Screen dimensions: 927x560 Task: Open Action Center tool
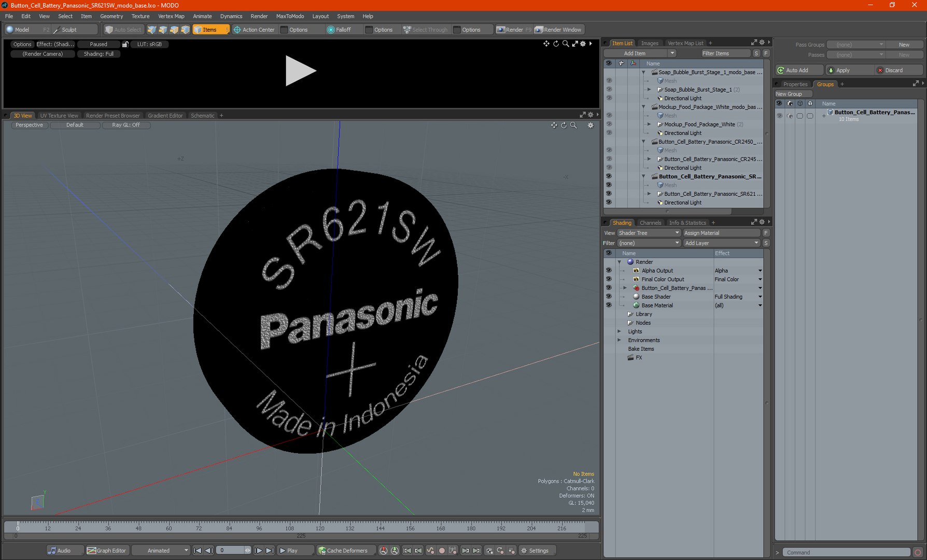[x=254, y=30]
